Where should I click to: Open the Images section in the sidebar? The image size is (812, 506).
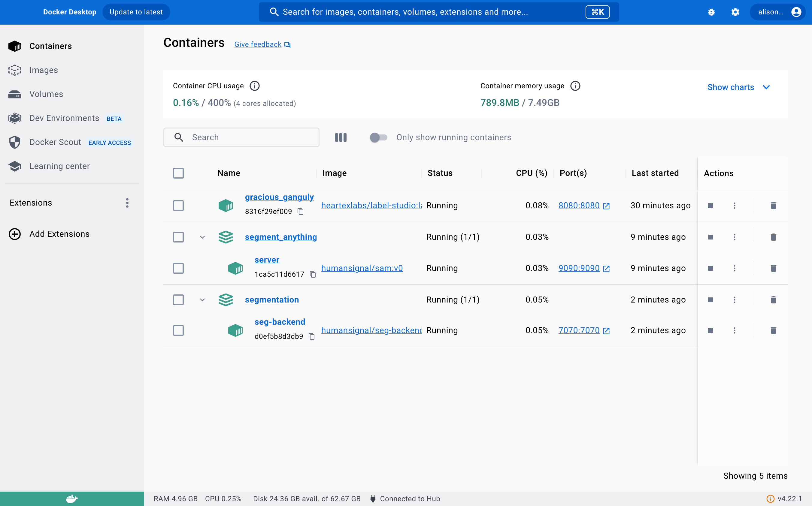pyautogui.click(x=44, y=70)
